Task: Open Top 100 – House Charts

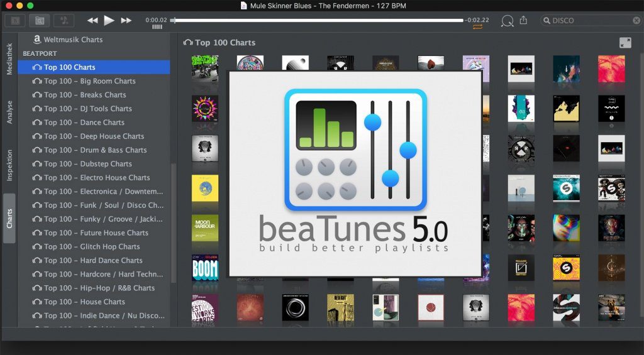Action: (x=85, y=302)
